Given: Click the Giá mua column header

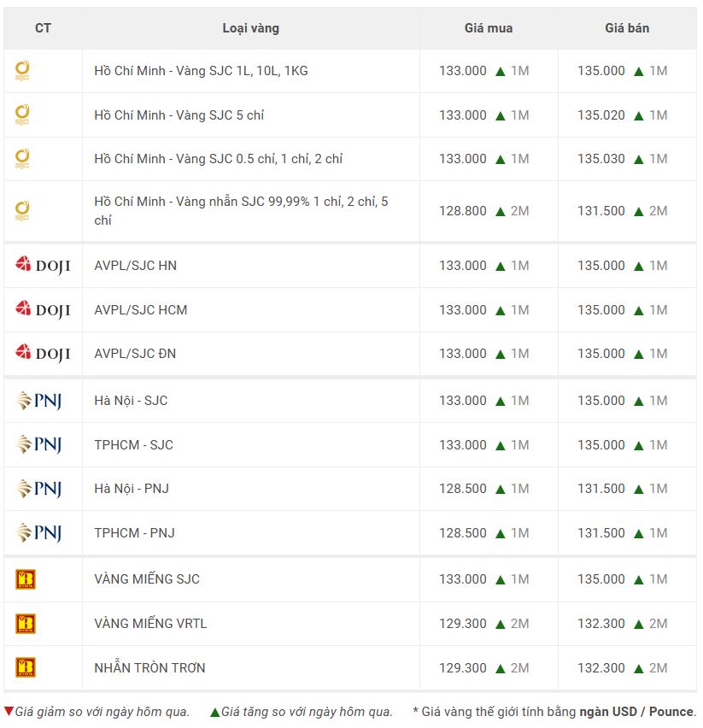Looking at the screenshot, I should [x=489, y=28].
